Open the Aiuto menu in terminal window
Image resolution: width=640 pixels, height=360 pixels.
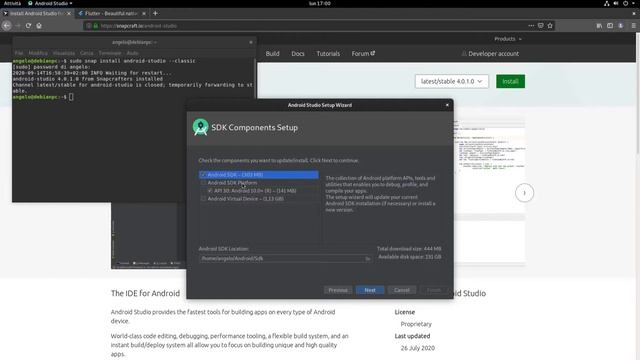pos(132,53)
